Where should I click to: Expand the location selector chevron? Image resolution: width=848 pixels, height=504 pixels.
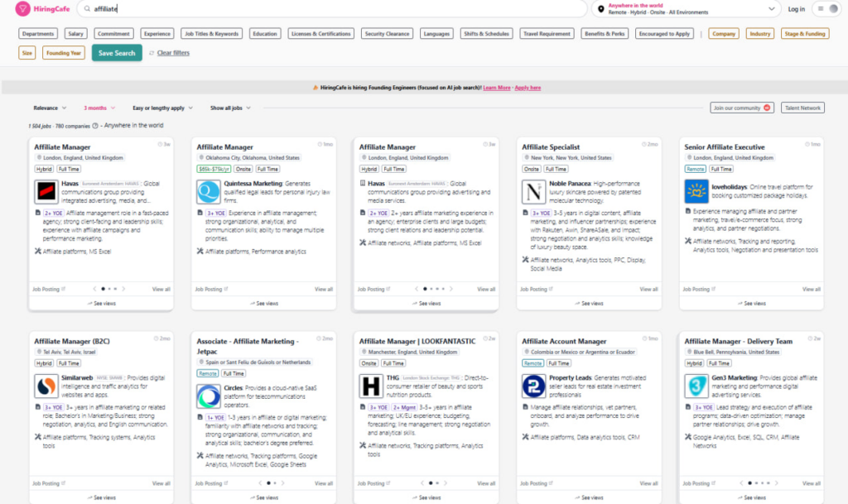click(x=771, y=9)
